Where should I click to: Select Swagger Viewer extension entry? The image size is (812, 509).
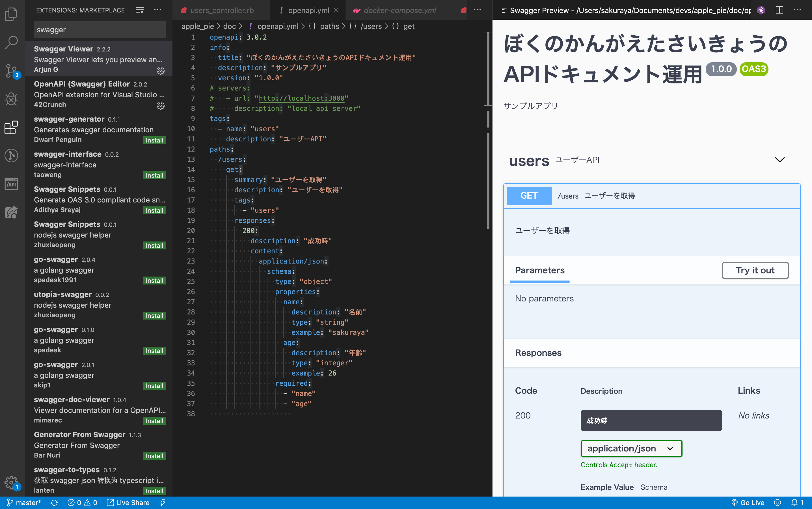pyautogui.click(x=99, y=59)
